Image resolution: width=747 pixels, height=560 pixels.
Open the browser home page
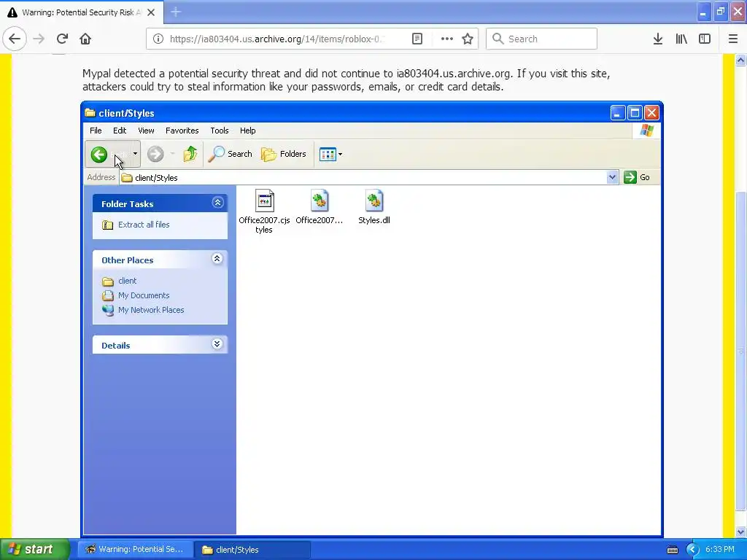85,39
